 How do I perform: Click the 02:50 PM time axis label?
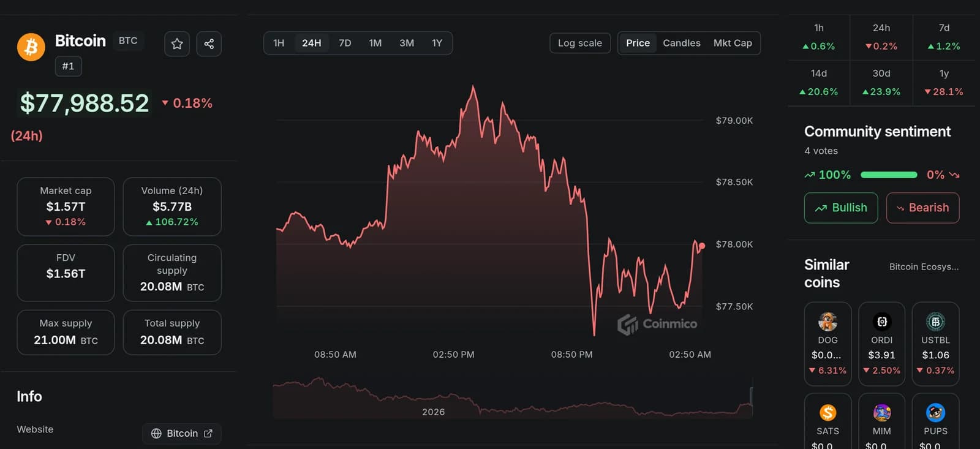[x=453, y=354]
